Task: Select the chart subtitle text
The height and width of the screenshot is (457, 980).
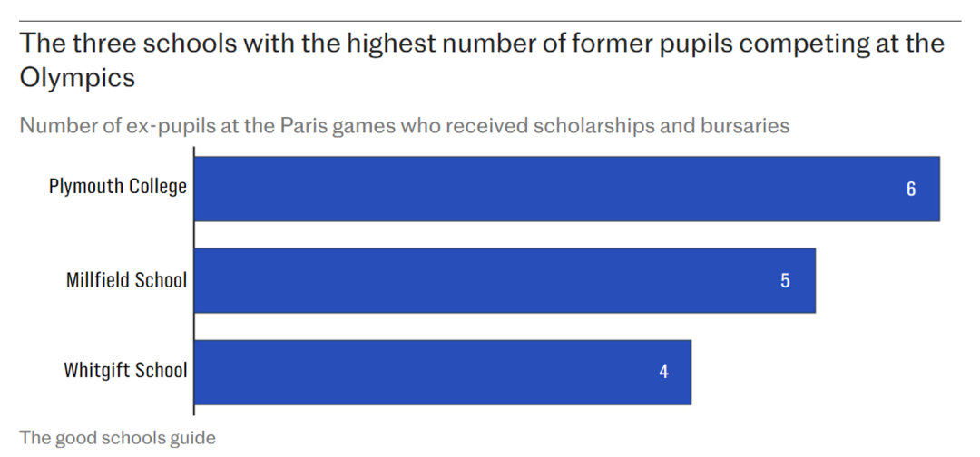Action: (405, 125)
